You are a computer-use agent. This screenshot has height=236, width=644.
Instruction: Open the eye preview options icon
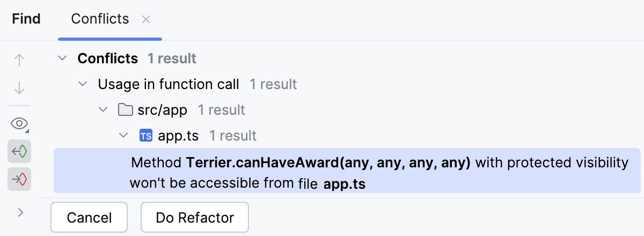click(19, 124)
